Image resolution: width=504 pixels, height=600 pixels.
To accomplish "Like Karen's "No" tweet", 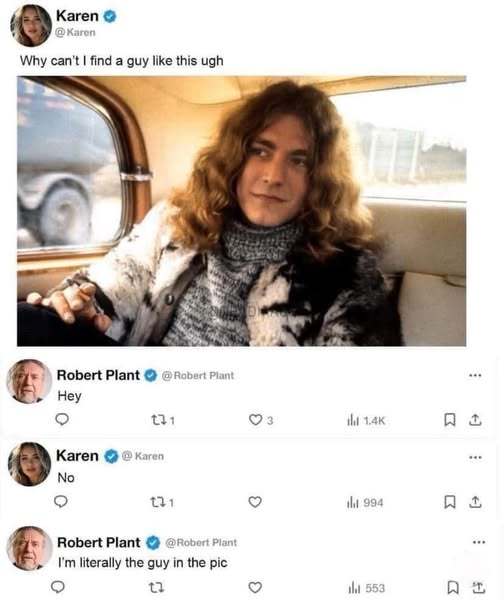I will point(255,501).
